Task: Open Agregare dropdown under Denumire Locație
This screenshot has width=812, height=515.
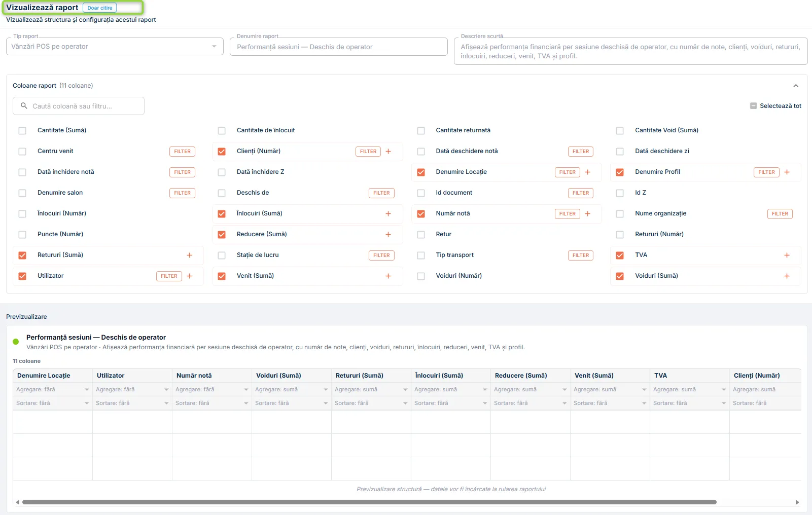Action: click(x=53, y=389)
